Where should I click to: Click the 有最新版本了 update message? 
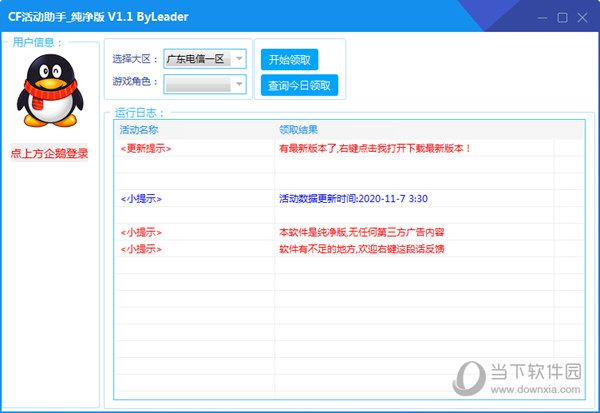point(375,149)
